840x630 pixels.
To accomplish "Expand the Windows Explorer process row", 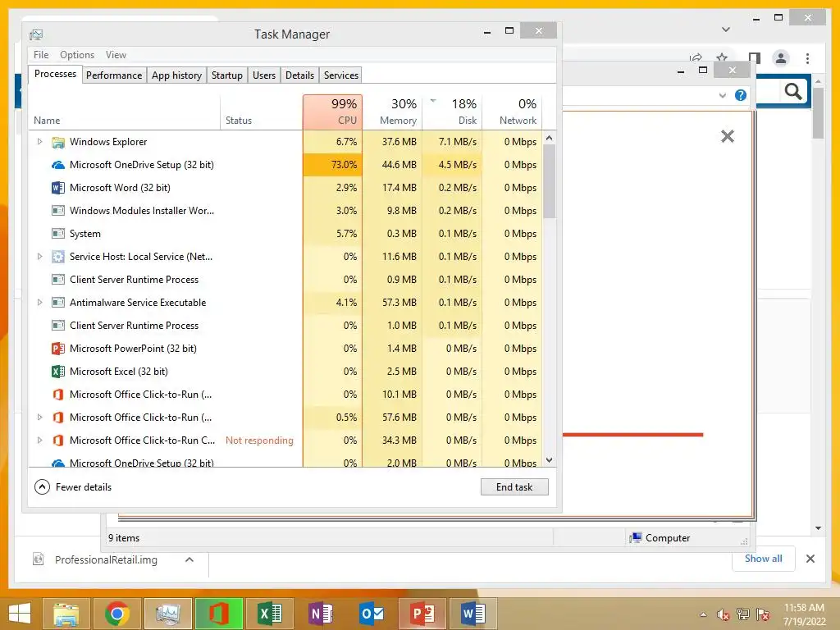I will coord(39,141).
